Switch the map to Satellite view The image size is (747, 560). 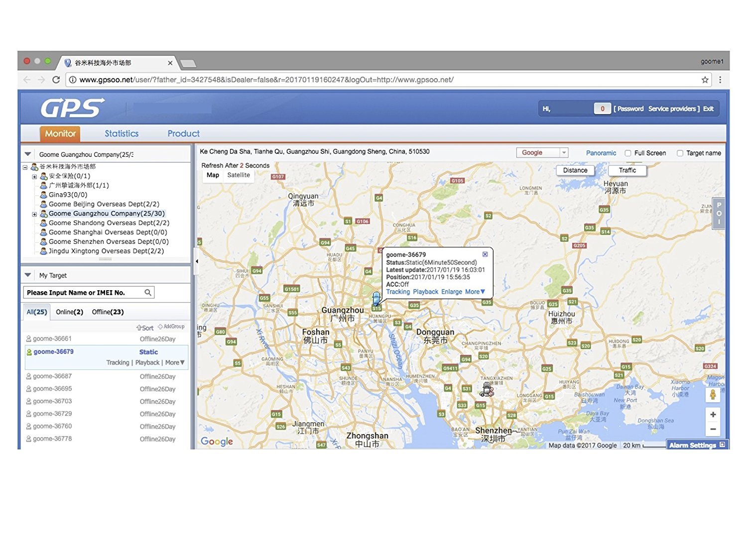coord(239,175)
